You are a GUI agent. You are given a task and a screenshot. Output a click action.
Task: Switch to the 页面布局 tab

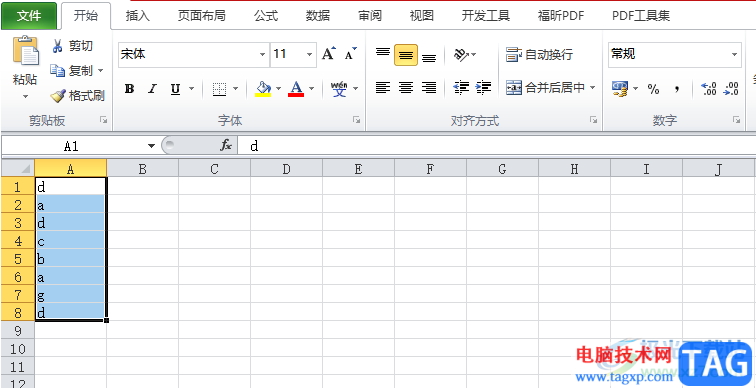coord(202,16)
